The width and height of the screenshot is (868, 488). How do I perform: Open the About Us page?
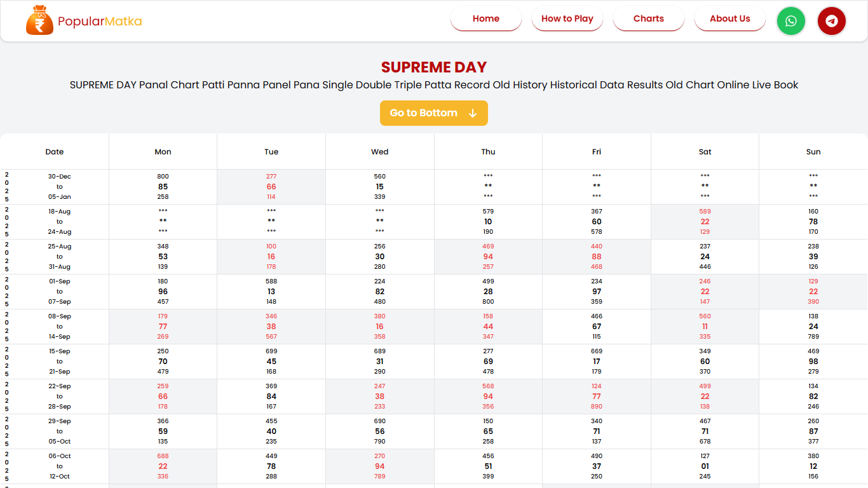pyautogui.click(x=729, y=19)
